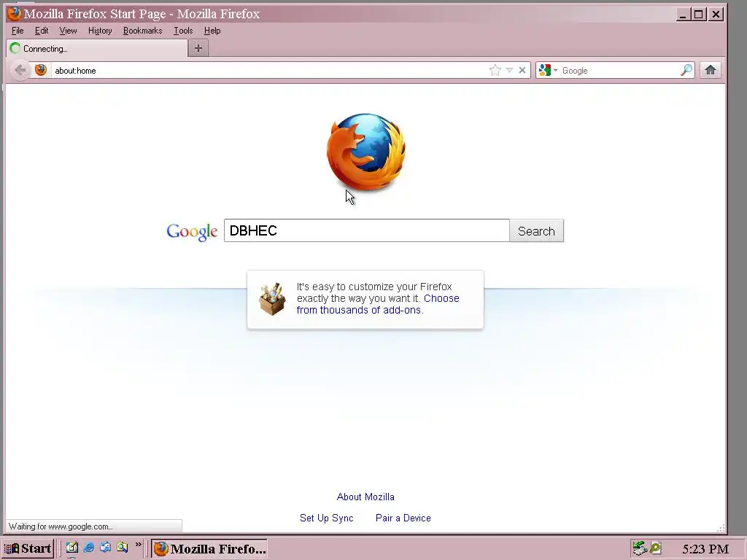Open the File menu

(18, 31)
